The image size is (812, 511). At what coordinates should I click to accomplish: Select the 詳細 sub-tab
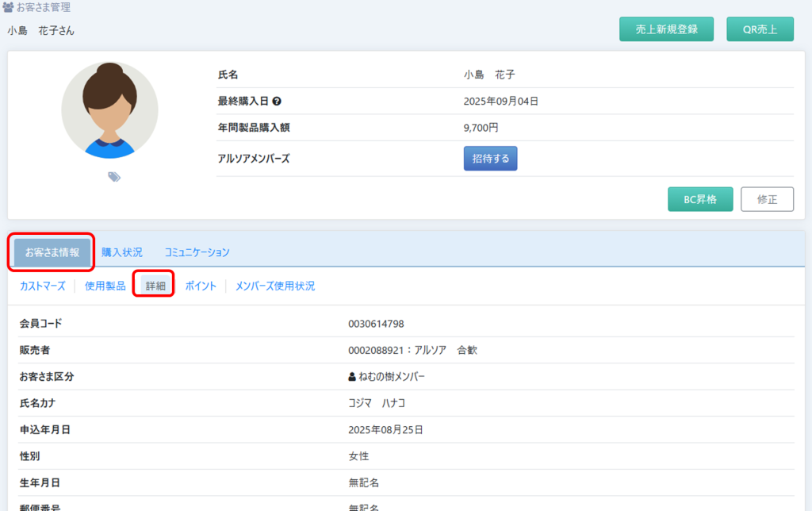pyautogui.click(x=155, y=286)
